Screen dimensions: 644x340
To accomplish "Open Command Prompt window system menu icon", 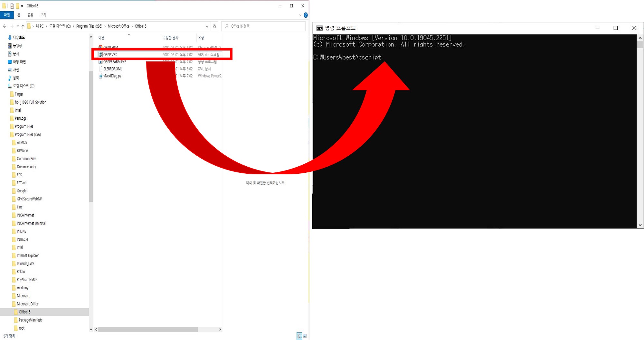I will click(x=319, y=28).
